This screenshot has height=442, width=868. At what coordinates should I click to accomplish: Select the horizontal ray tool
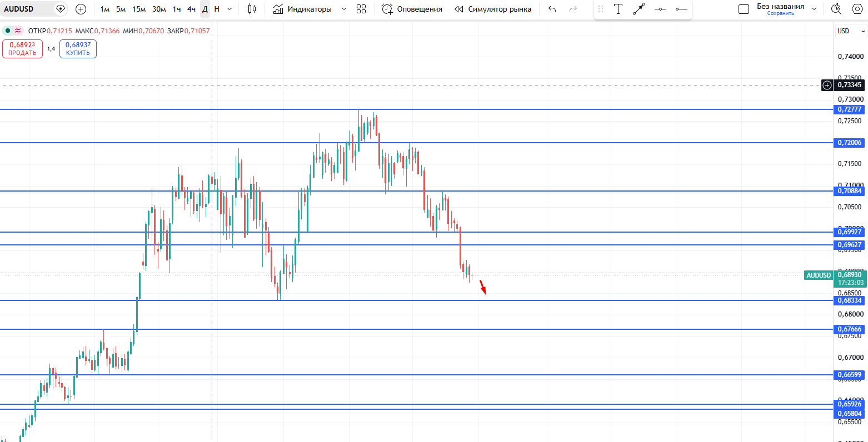click(x=681, y=9)
